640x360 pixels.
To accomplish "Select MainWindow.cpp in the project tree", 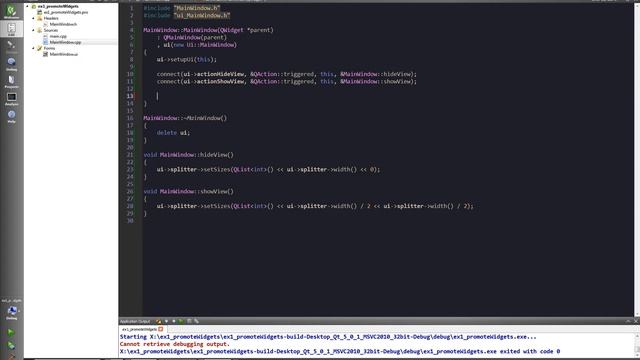I will pyautogui.click(x=65, y=42).
